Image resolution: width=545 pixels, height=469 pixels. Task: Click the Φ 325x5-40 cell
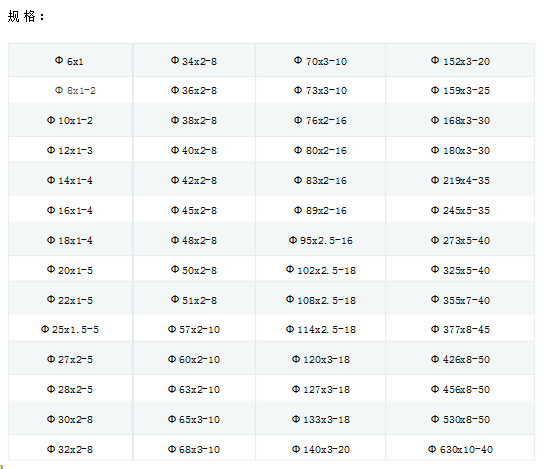pos(460,270)
